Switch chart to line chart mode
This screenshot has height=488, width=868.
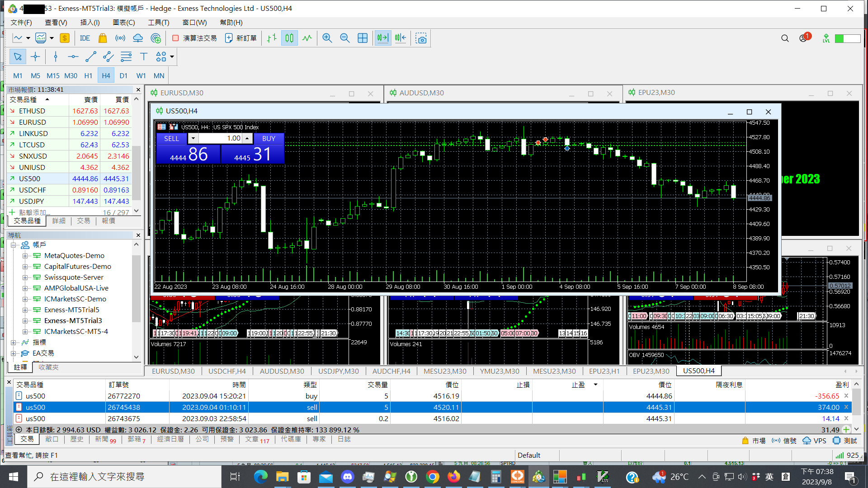coord(307,38)
